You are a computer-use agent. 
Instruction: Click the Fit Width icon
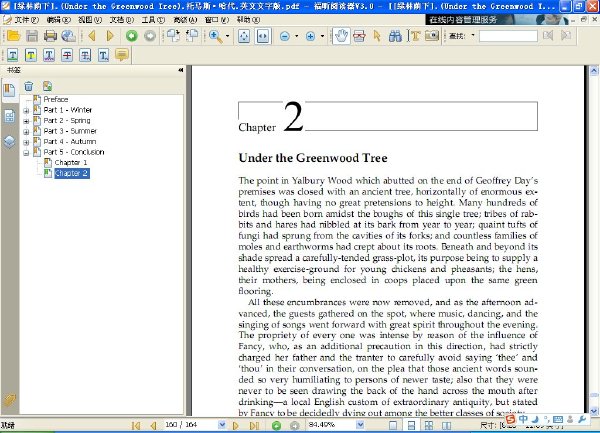click(262, 36)
